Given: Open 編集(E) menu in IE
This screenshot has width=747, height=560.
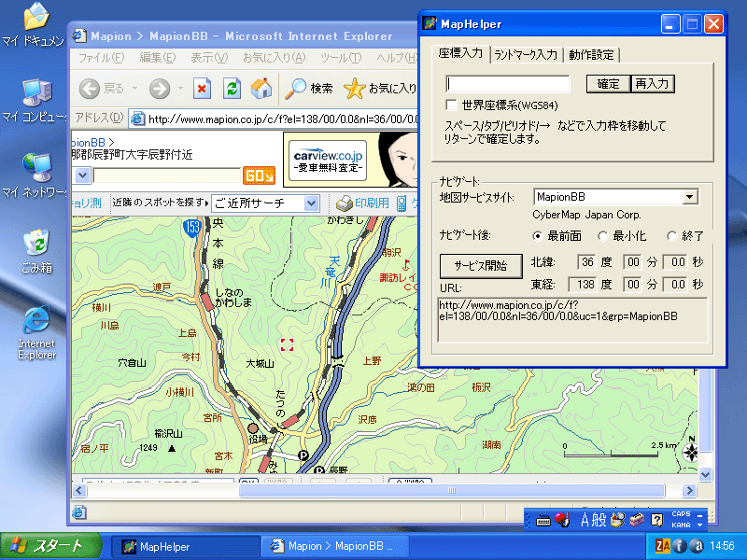Looking at the screenshot, I should pyautogui.click(x=157, y=58).
